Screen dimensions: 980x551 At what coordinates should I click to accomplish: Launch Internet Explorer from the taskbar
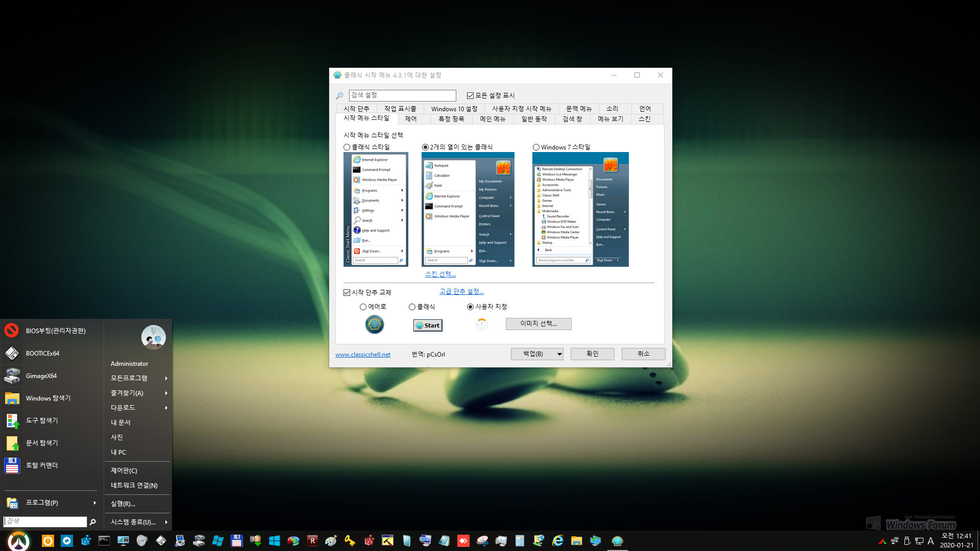pyautogui.click(x=558, y=541)
